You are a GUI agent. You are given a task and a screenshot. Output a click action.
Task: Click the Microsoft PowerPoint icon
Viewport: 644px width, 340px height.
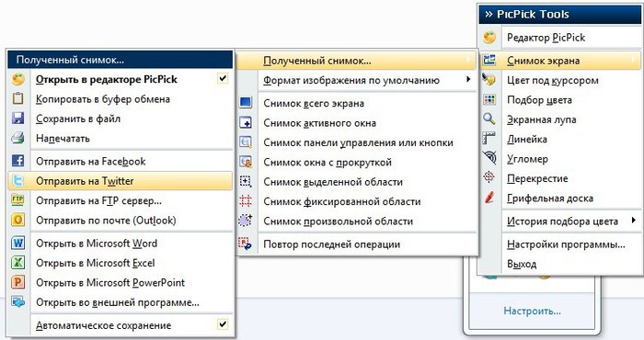pyautogui.click(x=18, y=283)
